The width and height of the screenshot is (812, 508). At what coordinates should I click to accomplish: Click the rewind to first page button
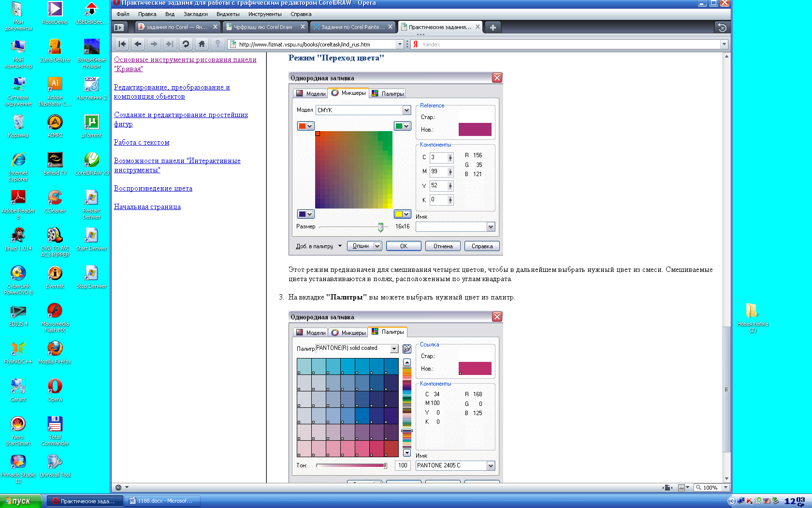[122, 44]
